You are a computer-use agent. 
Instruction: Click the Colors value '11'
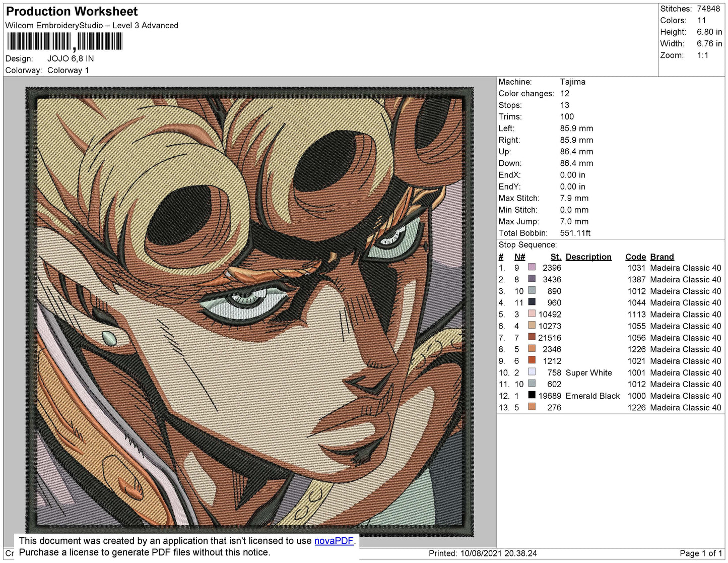(x=702, y=20)
